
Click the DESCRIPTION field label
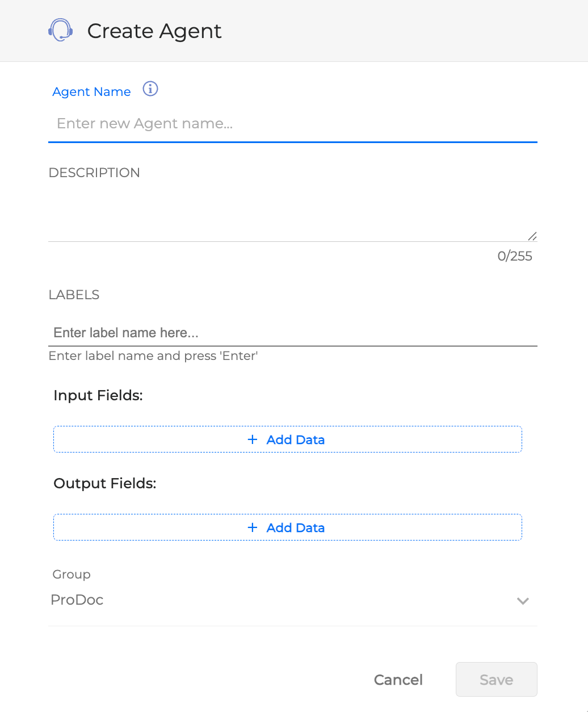tap(94, 173)
